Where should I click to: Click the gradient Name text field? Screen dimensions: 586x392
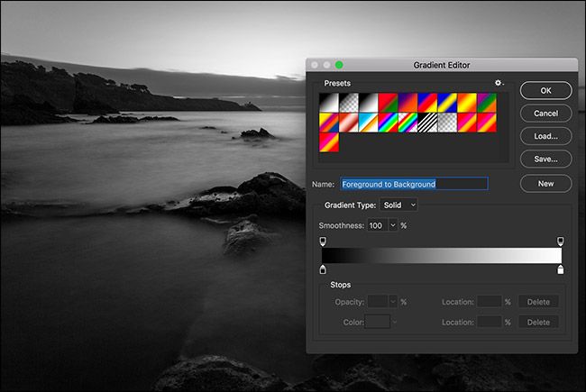pos(414,184)
